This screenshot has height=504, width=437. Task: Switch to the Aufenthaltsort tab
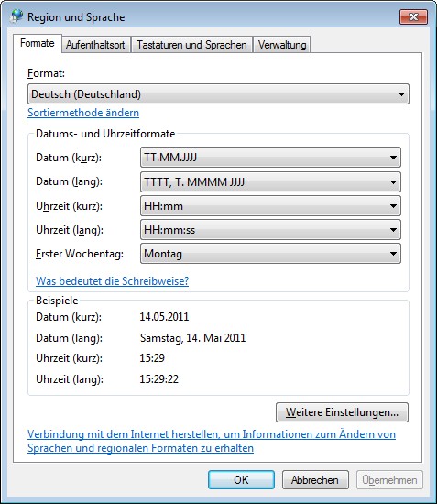pyautogui.click(x=95, y=45)
